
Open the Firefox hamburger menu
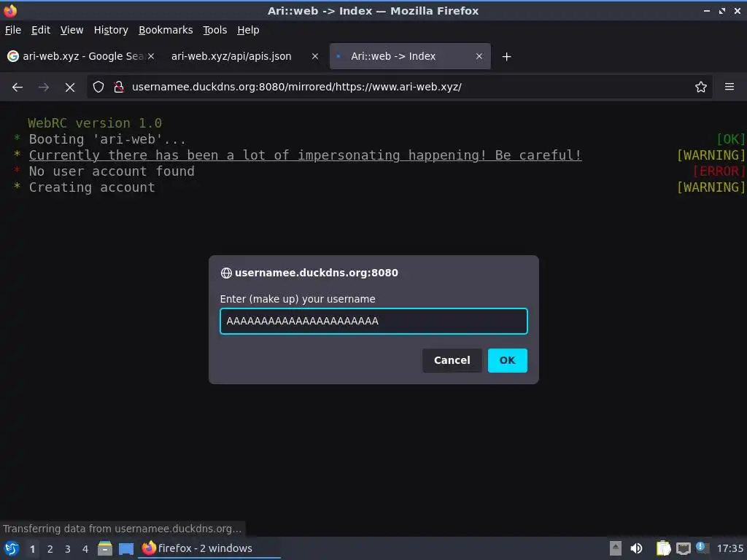pyautogui.click(x=729, y=87)
